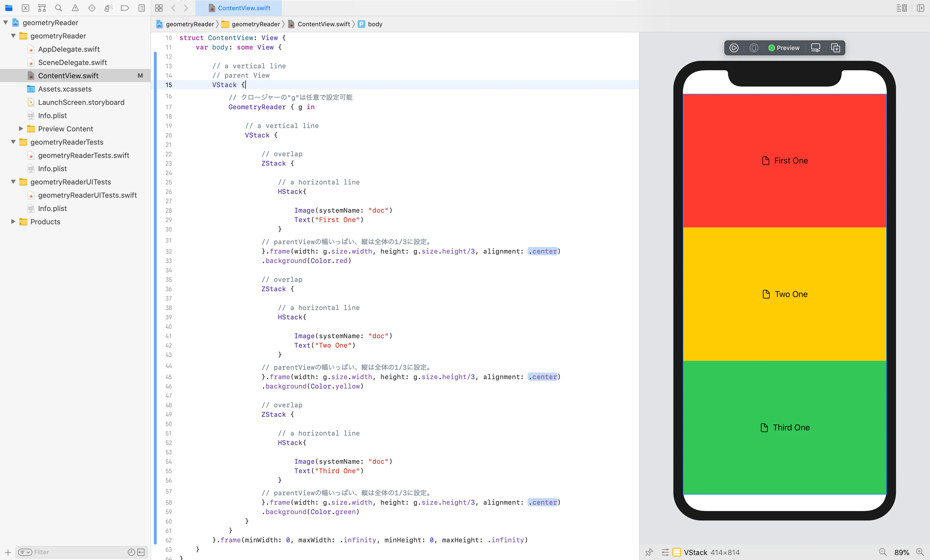The height and width of the screenshot is (560, 930).
Task: Open the Report navigator icon
Action: pyautogui.click(x=141, y=8)
